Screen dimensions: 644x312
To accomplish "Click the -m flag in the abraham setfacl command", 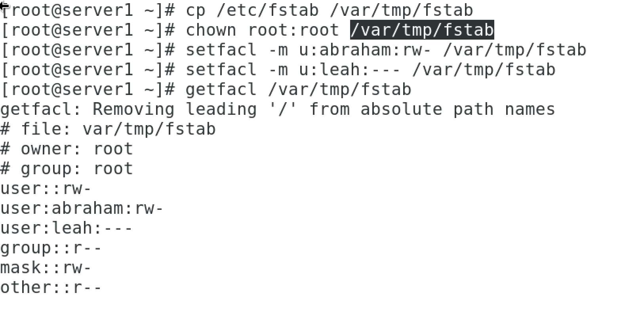I will tap(278, 50).
